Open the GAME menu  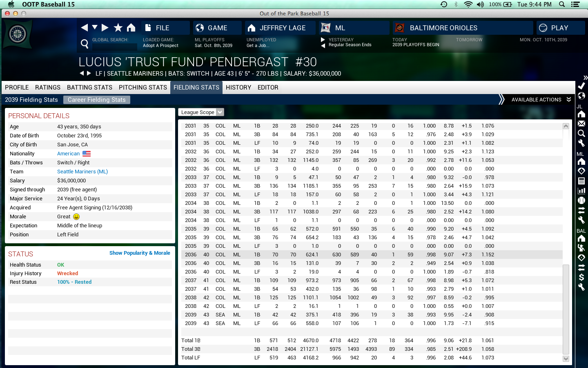pyautogui.click(x=217, y=28)
